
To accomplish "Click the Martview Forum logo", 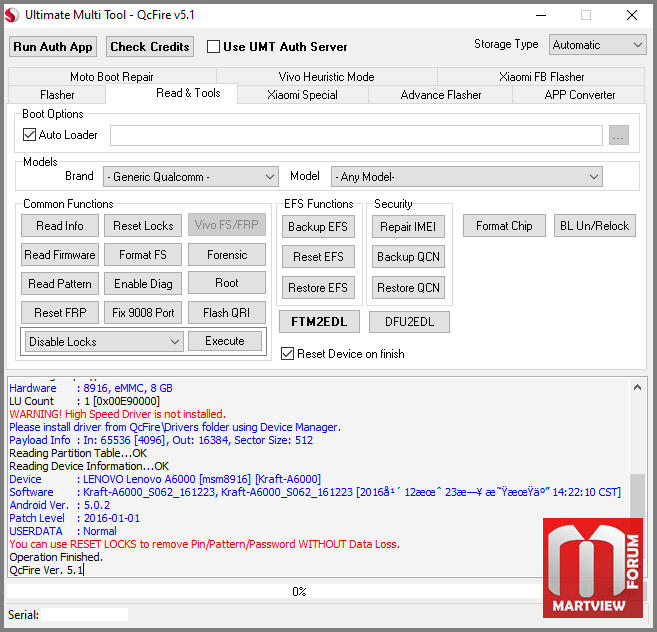I will 592,565.
